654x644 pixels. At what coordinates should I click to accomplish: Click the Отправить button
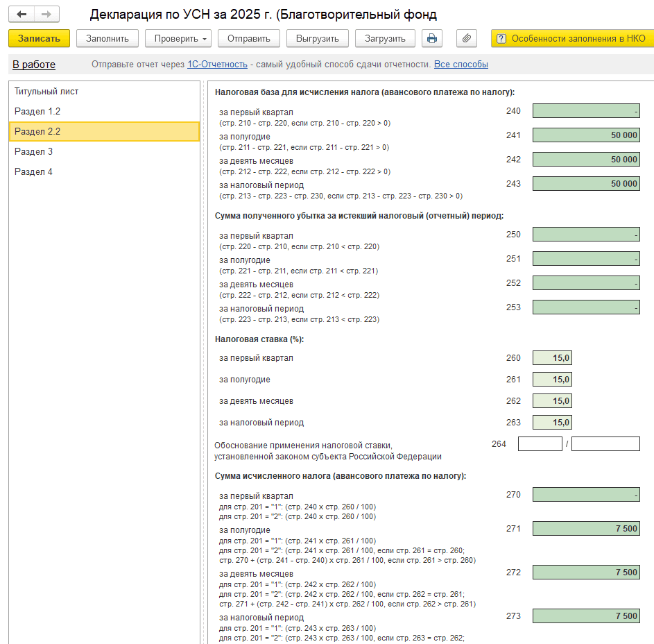(x=248, y=38)
